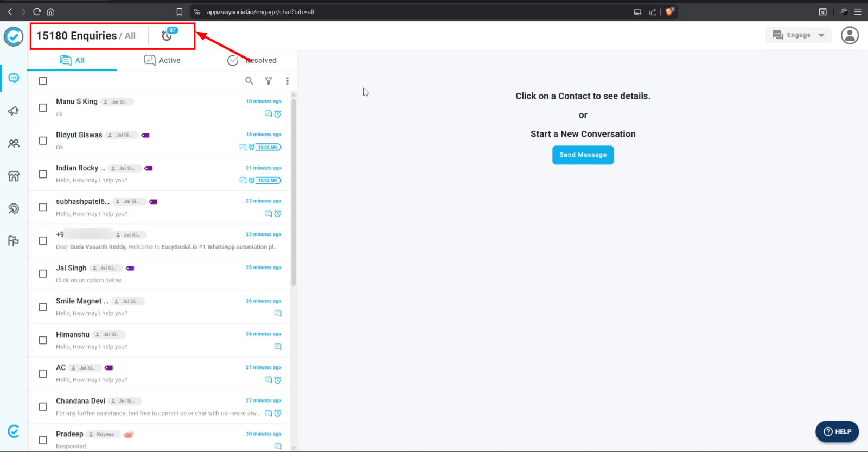Screen dimensions: 868x452
Task: Expand the Engage dropdown menu
Action: pyautogui.click(x=798, y=35)
